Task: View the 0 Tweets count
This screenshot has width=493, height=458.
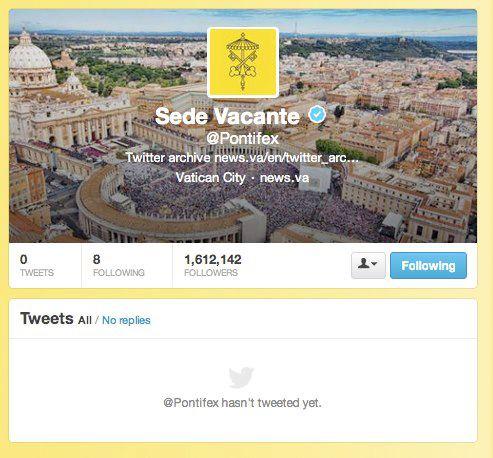Action: coord(37,266)
